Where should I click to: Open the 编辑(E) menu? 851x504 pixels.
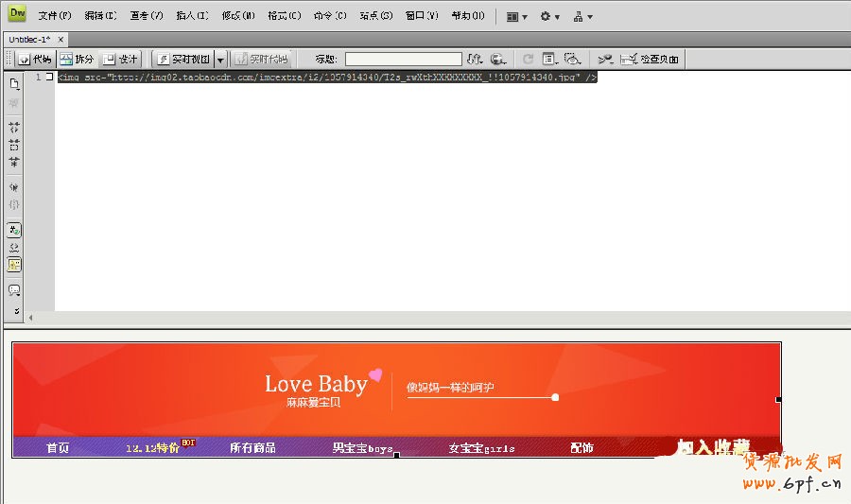click(x=100, y=16)
